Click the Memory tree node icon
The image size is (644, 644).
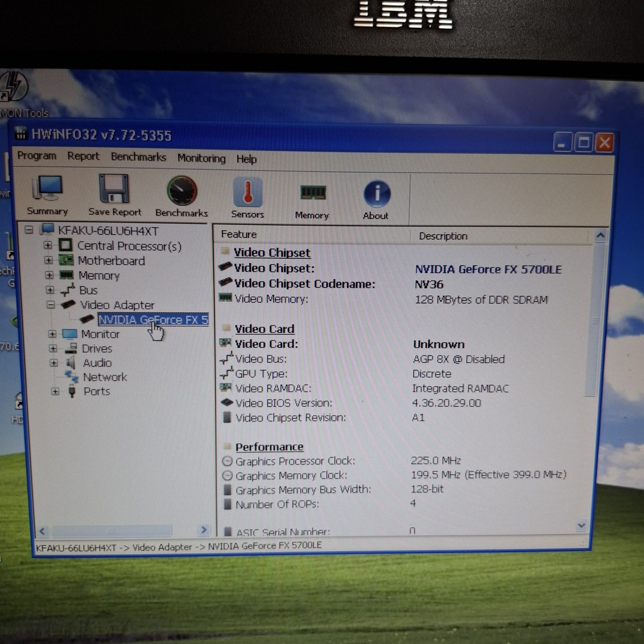tap(66, 275)
